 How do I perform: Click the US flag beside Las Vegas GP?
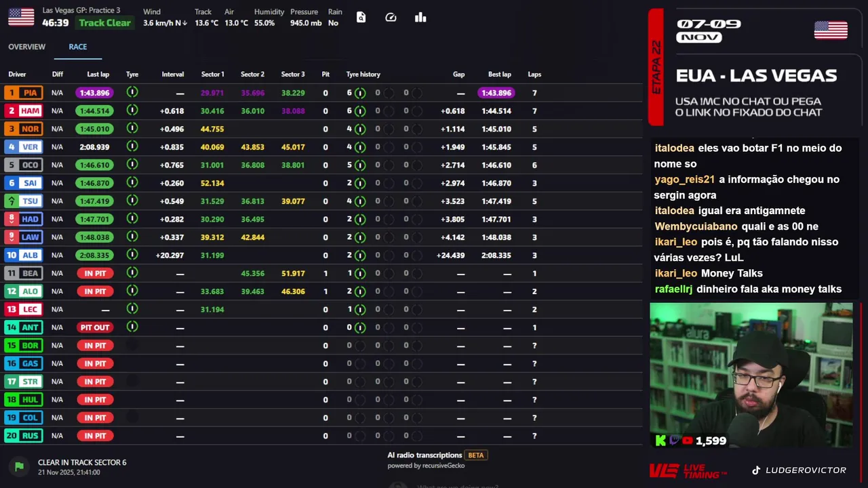click(x=21, y=17)
